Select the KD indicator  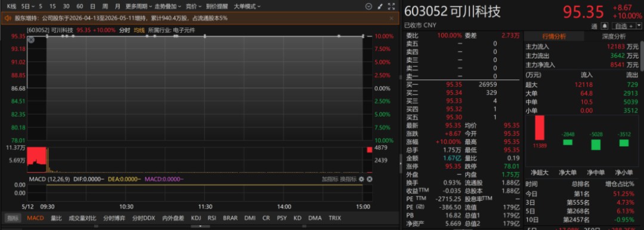pos(298,218)
